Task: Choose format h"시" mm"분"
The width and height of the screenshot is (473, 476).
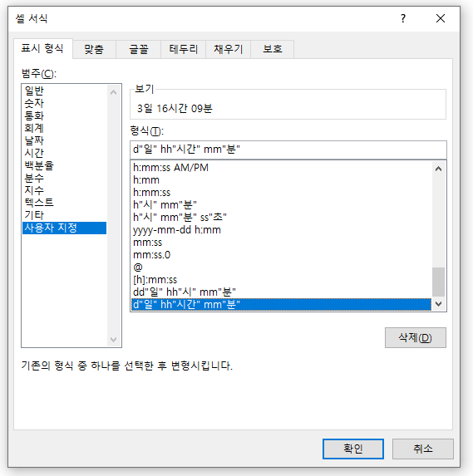Action: point(281,205)
